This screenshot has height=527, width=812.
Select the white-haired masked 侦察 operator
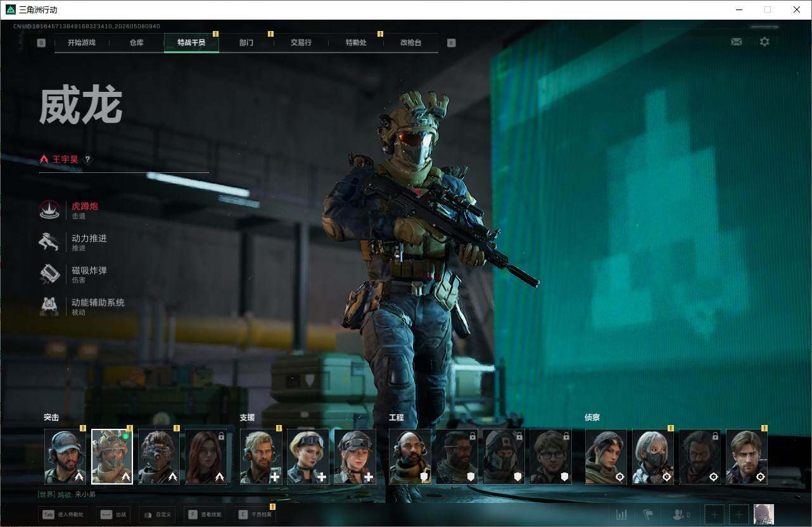tap(653, 457)
